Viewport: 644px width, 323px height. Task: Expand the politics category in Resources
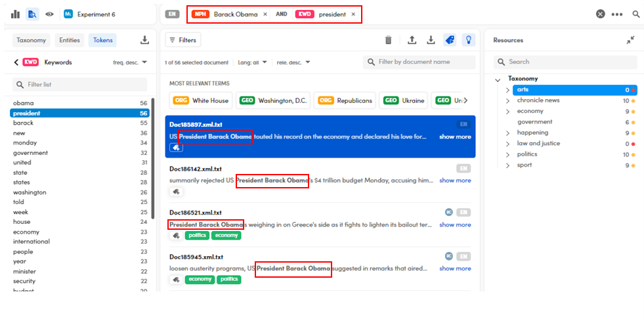tap(507, 155)
